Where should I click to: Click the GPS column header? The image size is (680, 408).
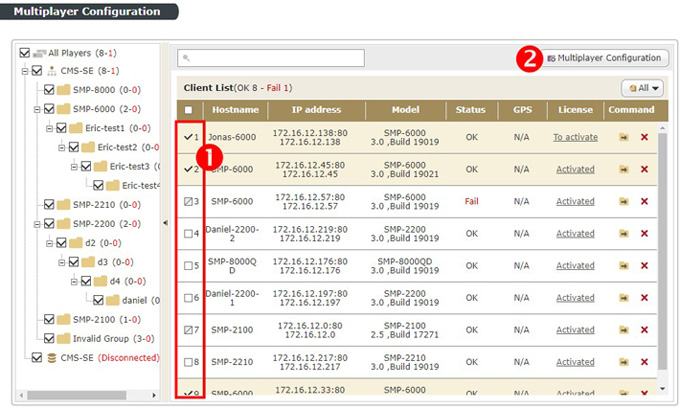(523, 110)
